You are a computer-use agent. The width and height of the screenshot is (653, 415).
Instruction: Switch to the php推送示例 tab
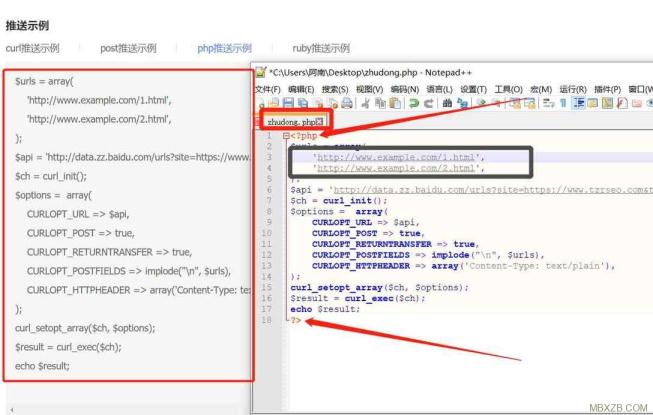click(x=224, y=48)
